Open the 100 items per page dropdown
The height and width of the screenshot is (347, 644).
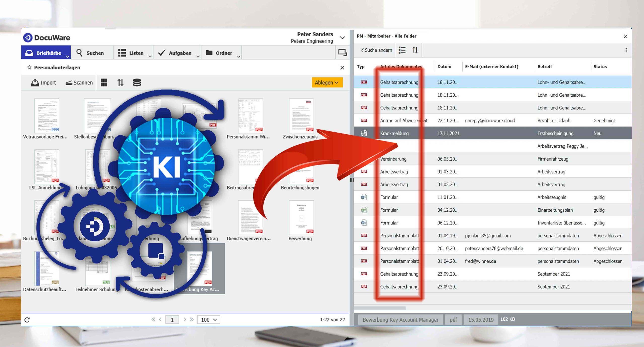[x=208, y=320]
